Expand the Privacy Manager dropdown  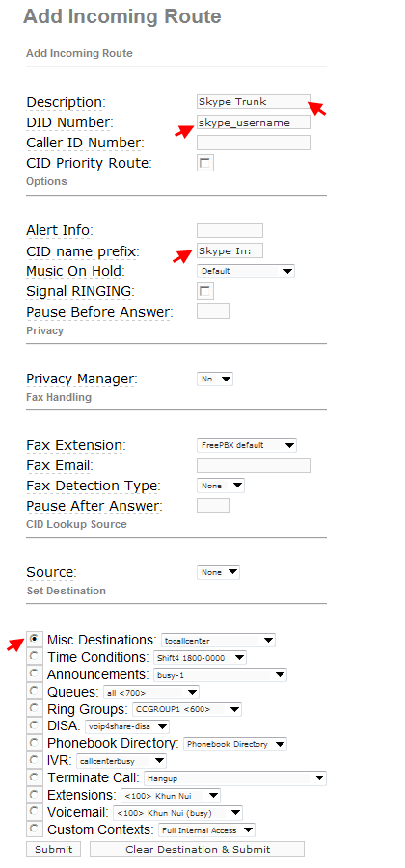click(x=215, y=380)
